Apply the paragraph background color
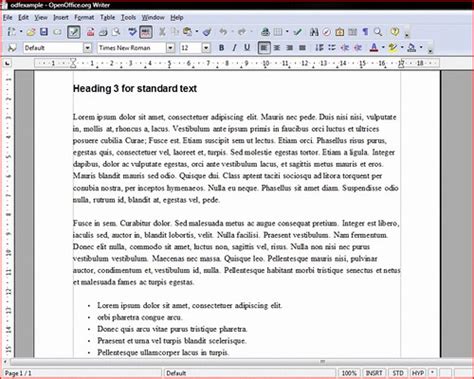The width and height of the screenshot is (474, 379). (x=412, y=48)
